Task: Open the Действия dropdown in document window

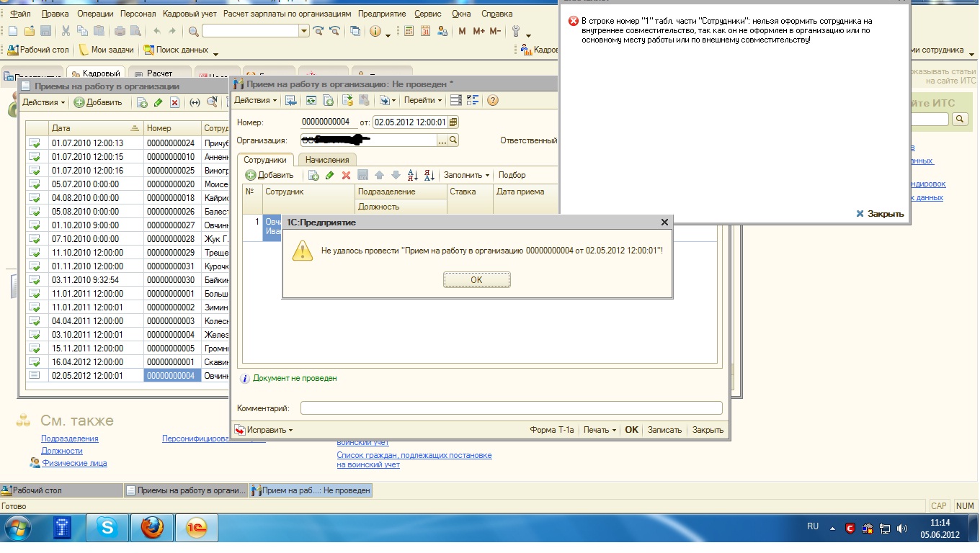Action: [255, 100]
